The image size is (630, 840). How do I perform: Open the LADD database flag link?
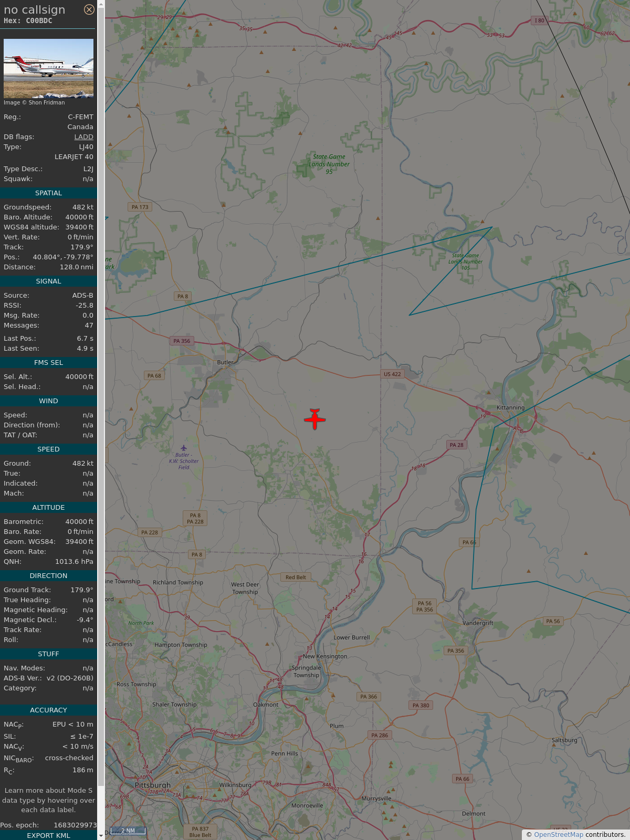click(x=83, y=136)
